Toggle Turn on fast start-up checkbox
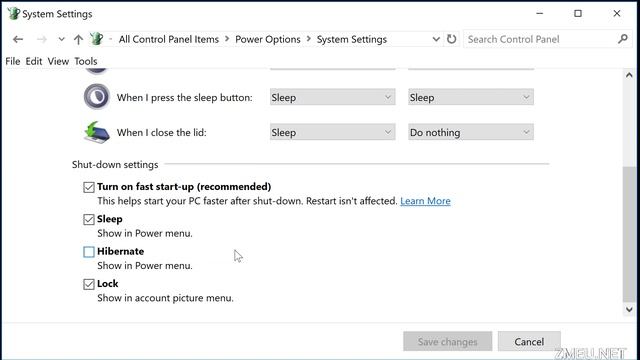This screenshot has width=640, height=360. click(89, 187)
